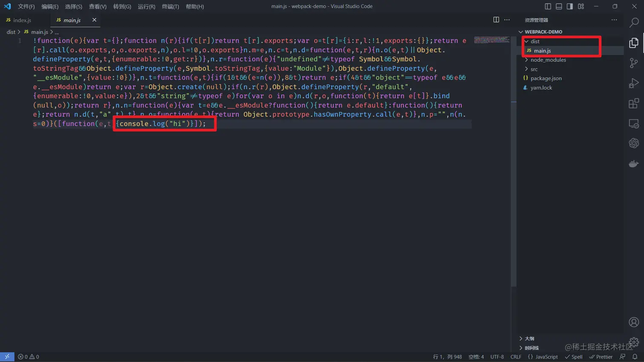Open Remote Explorer view
644x362 pixels.
634,124
